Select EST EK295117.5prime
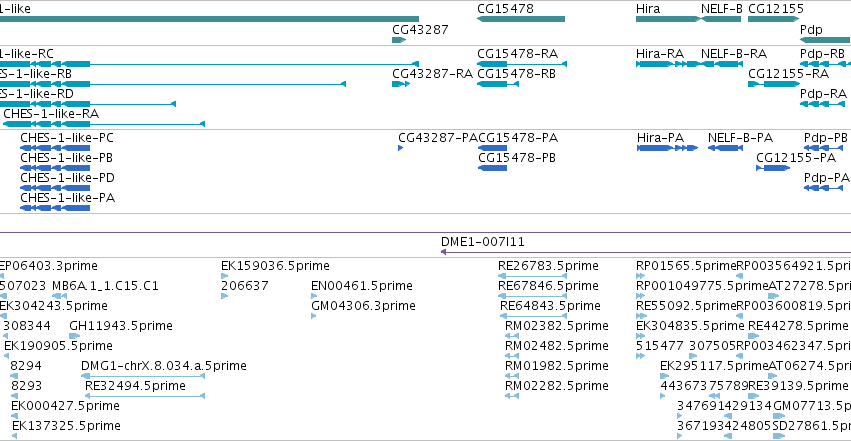 tap(664, 376)
